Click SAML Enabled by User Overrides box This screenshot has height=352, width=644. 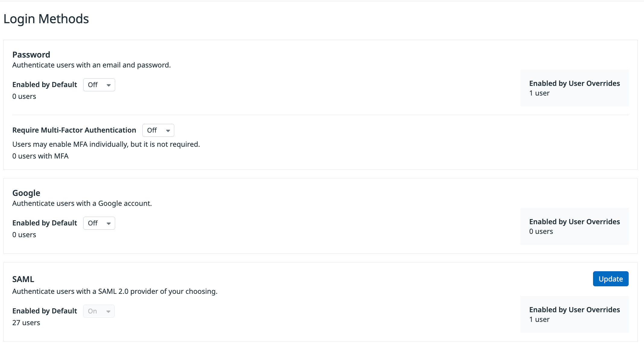574,314
